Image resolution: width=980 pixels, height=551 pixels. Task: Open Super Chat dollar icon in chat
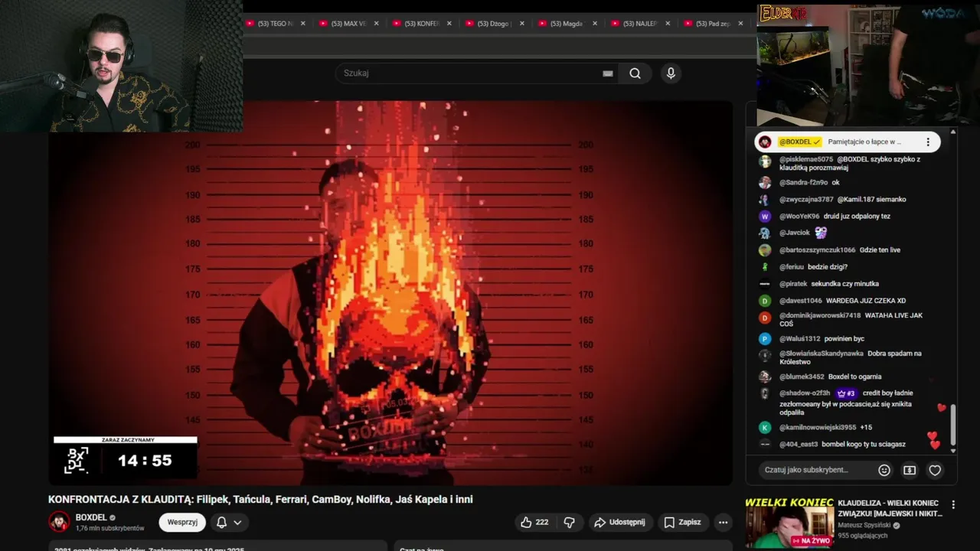tap(910, 470)
